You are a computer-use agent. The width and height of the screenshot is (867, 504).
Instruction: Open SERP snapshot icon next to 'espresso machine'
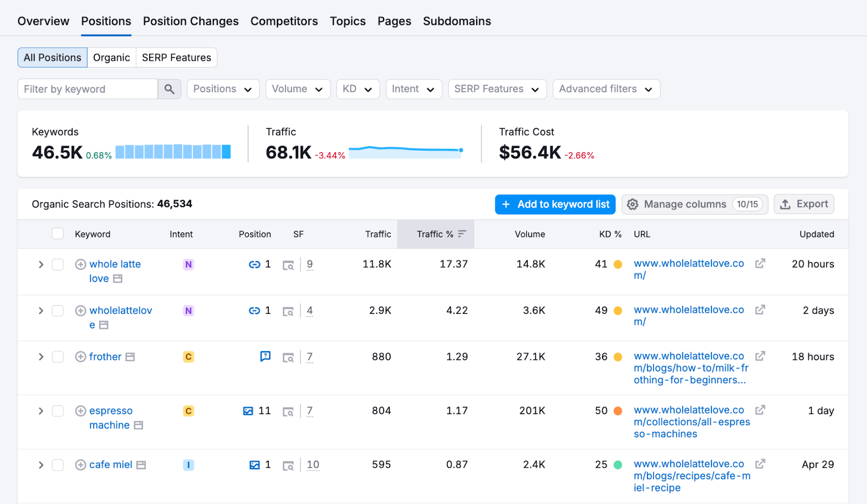pos(139,425)
